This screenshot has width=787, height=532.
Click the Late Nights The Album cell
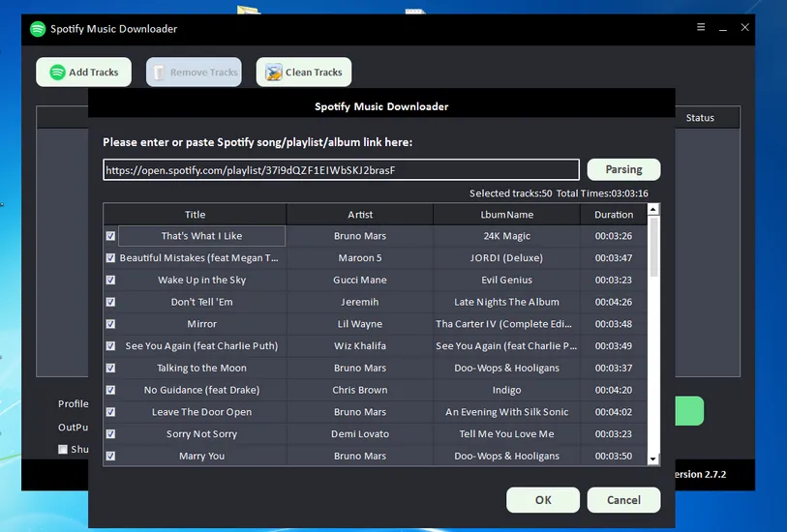[x=506, y=302]
